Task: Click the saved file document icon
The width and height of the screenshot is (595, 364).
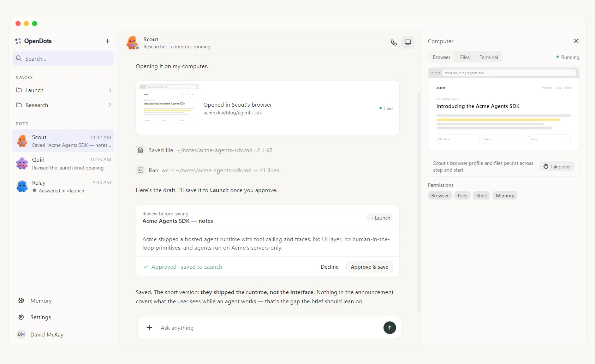Action: point(141,150)
